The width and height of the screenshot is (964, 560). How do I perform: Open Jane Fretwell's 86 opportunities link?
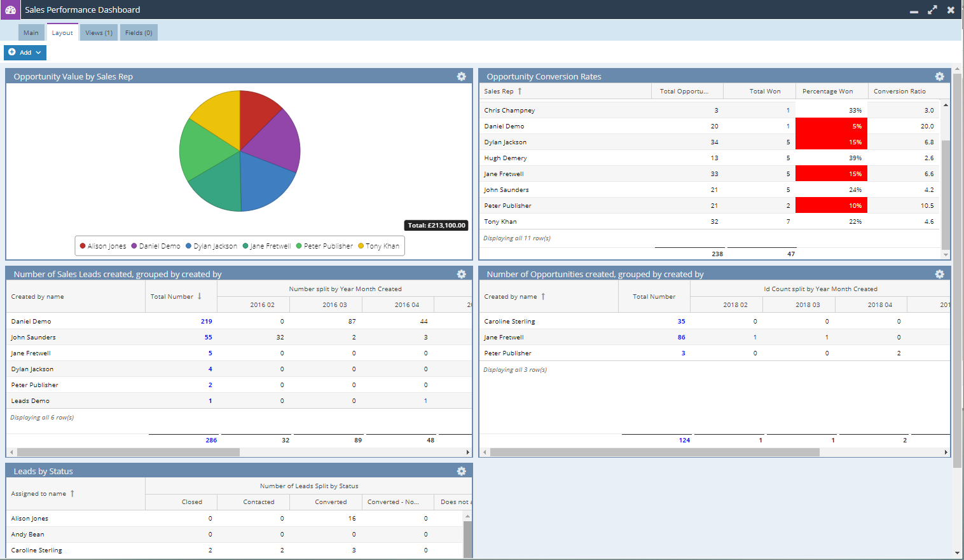[681, 337]
